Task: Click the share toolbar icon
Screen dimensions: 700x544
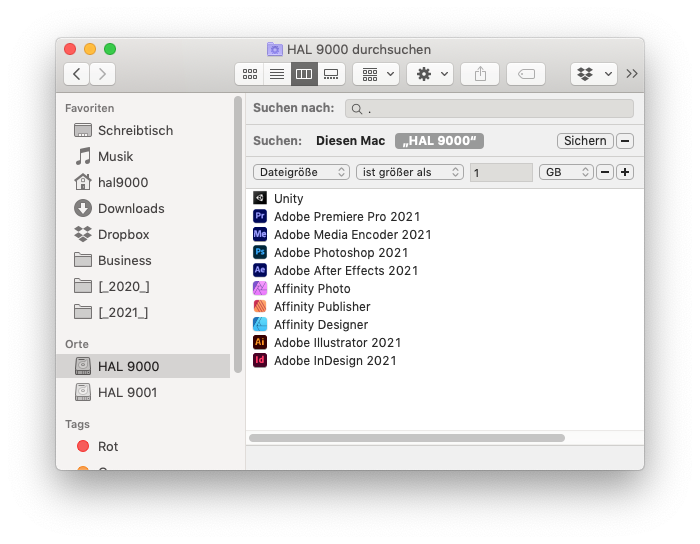Action: point(480,74)
